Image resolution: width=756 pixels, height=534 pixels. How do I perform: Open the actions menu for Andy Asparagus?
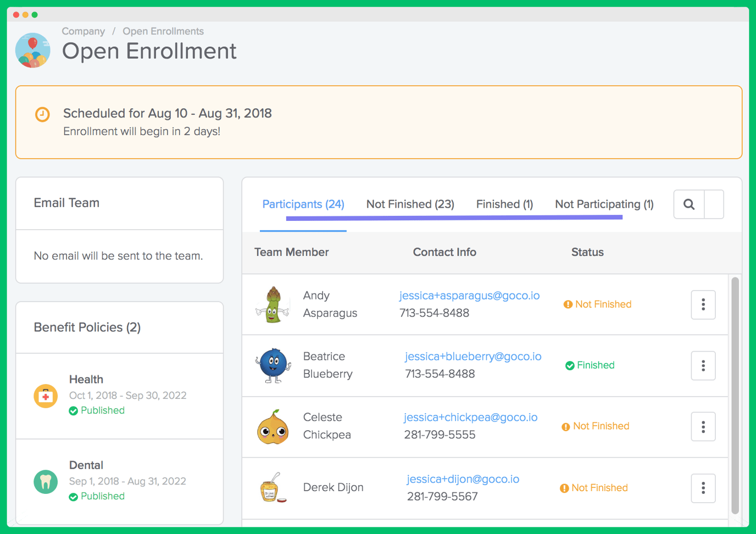703,305
